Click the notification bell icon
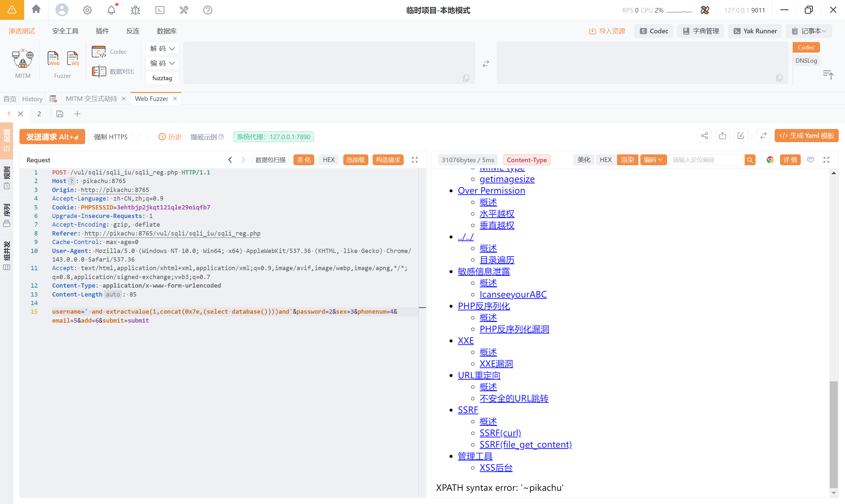Image resolution: width=845 pixels, height=504 pixels. 111,10
